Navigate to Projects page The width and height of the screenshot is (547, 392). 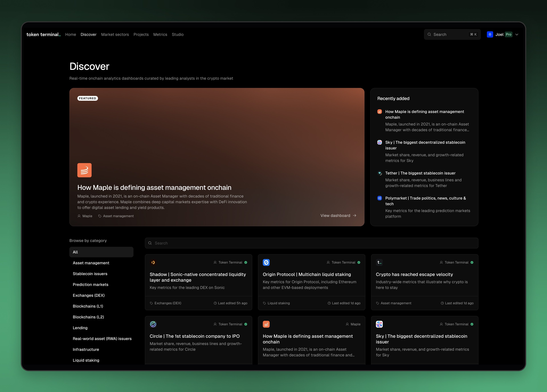click(141, 34)
